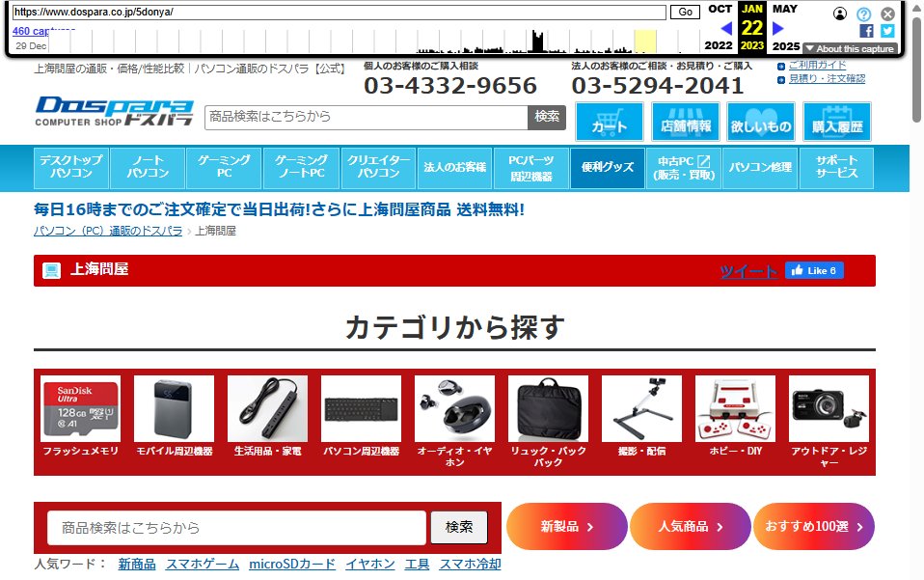Close the Wayback toolbar
This screenshot has width=924, height=580.
click(x=887, y=14)
